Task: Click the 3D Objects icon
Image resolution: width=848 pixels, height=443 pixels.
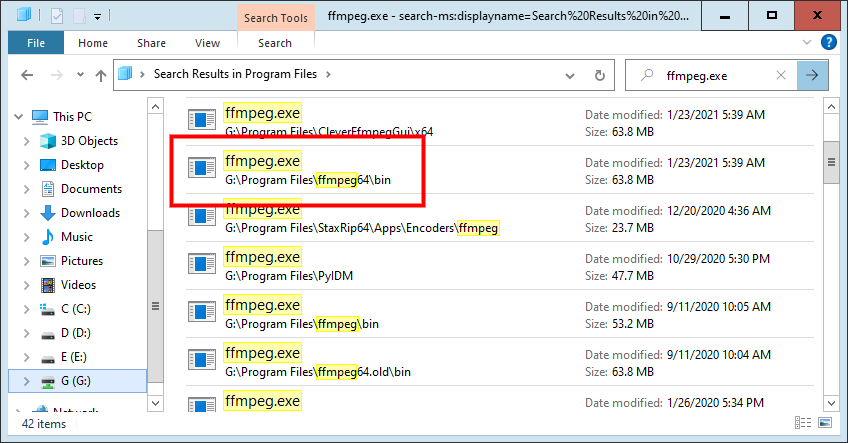Action: tap(47, 141)
